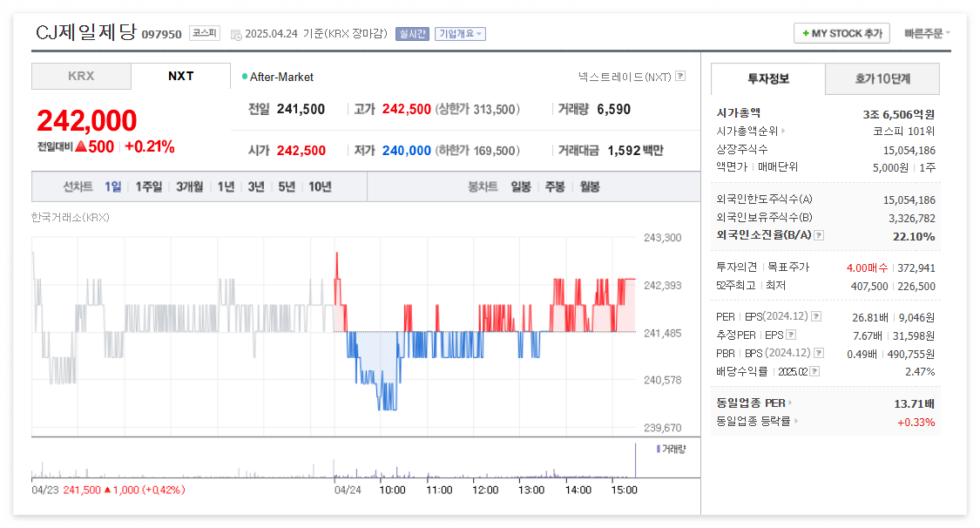
Task: Open the 기업개요 dropdown
Action: tap(460, 33)
